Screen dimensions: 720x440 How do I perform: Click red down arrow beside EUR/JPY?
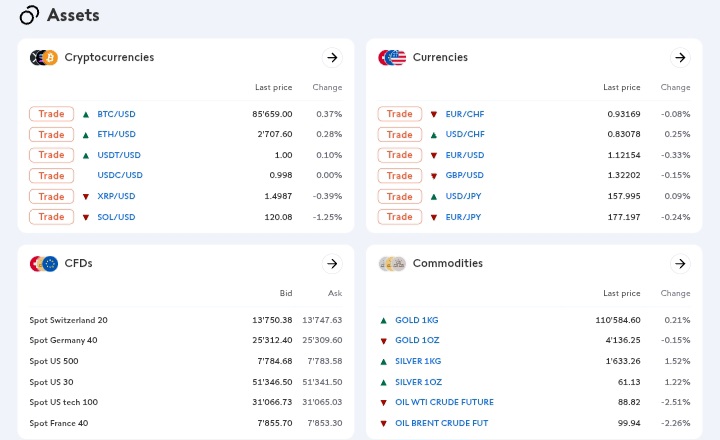pyautogui.click(x=433, y=217)
